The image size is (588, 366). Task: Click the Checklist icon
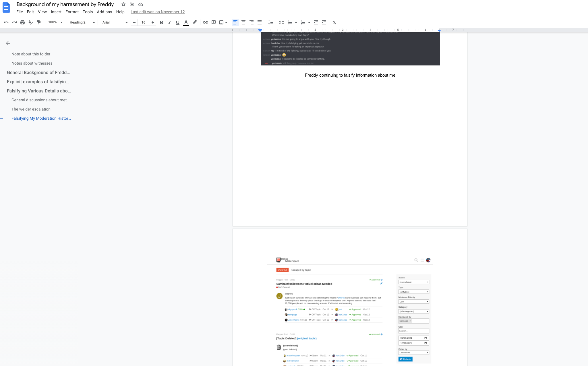pyautogui.click(x=281, y=22)
